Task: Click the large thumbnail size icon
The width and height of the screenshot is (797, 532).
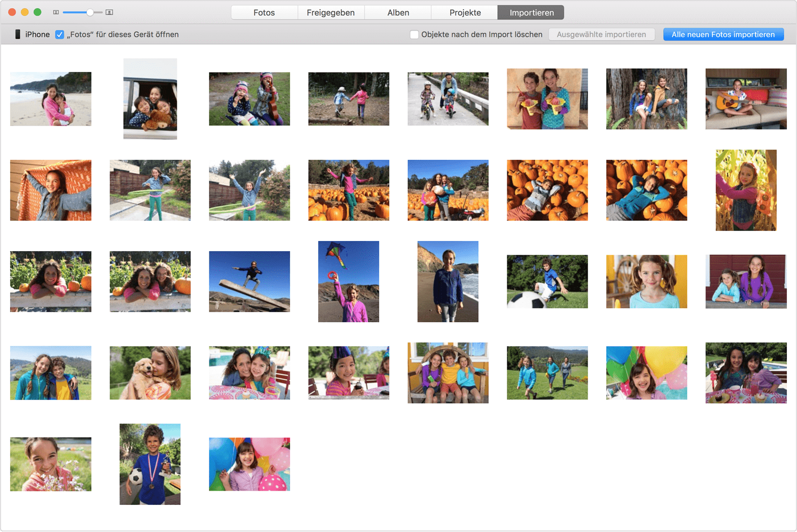Action: [109, 12]
